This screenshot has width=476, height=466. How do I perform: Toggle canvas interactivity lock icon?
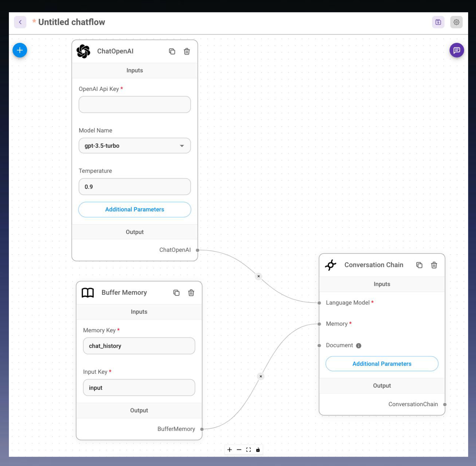(258, 450)
